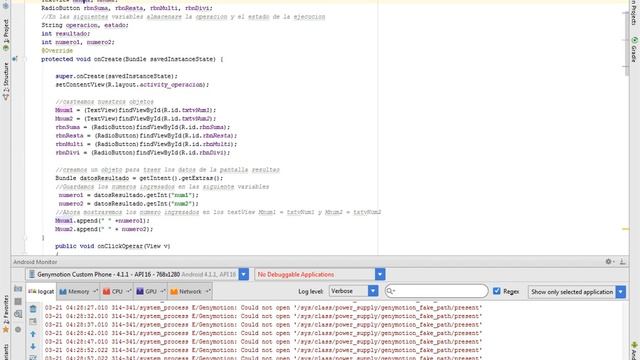Click the pin arrow on the Network tab
Image resolution: width=640 pixels, height=360 pixels.
click(207, 291)
